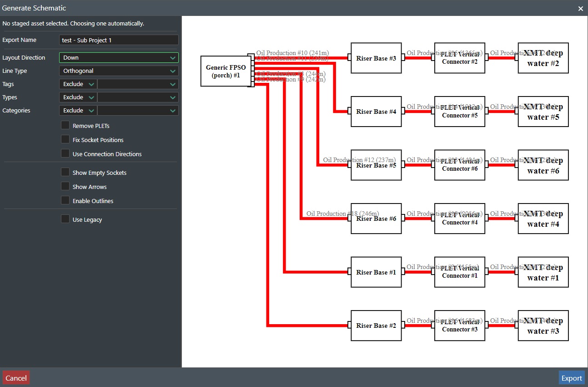The width and height of the screenshot is (588, 387).
Task: Enable the Show Arrows checkbox
Action: point(65,186)
